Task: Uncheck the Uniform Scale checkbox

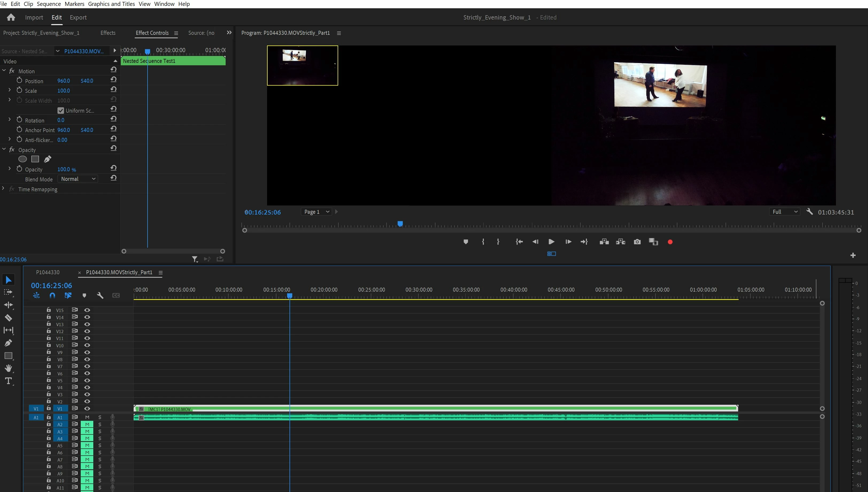Action: click(x=61, y=110)
